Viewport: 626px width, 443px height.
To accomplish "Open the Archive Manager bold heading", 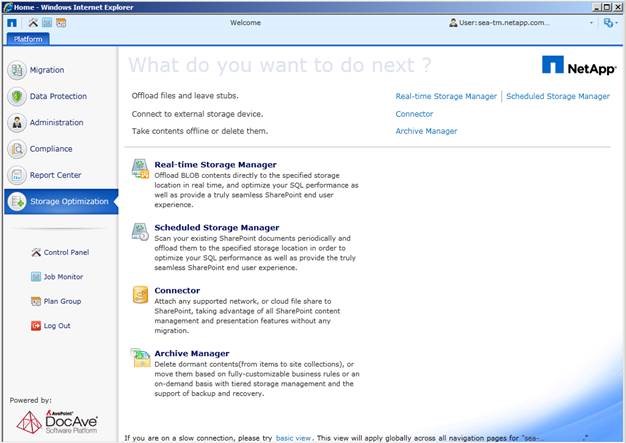I will point(192,354).
